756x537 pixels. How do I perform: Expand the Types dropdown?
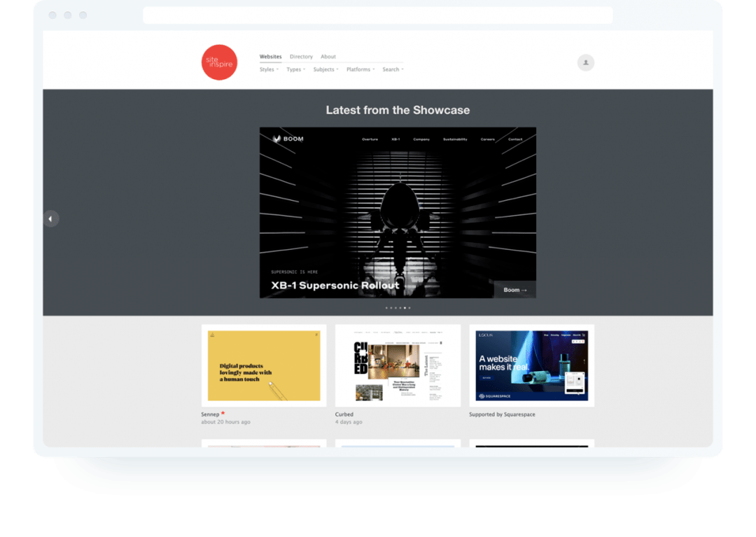click(x=296, y=69)
